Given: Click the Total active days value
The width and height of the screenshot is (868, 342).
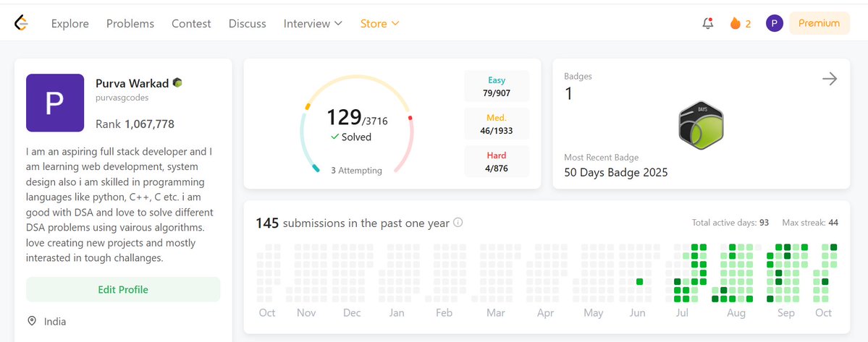Looking at the screenshot, I should (x=764, y=223).
